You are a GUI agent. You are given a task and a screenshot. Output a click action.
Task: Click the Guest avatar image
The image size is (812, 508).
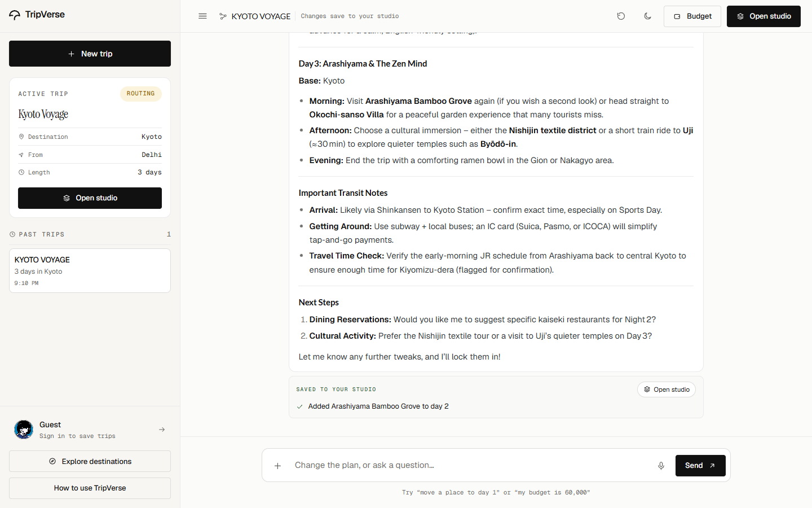(24, 430)
